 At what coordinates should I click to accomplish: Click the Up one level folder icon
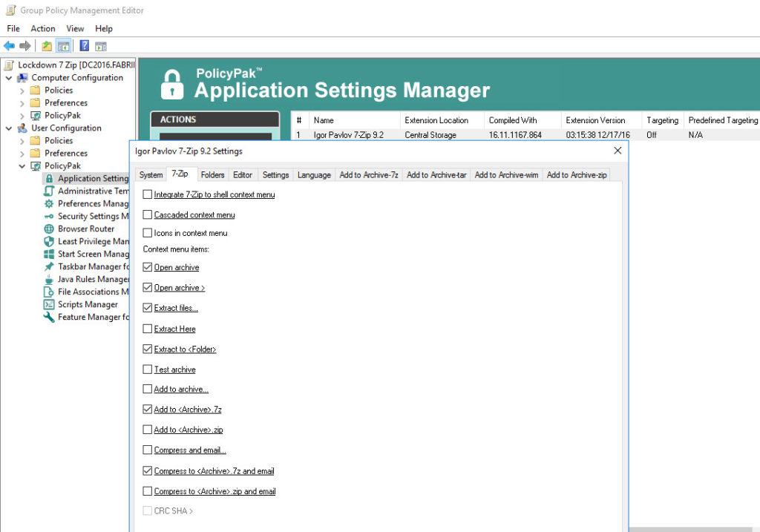(x=47, y=46)
